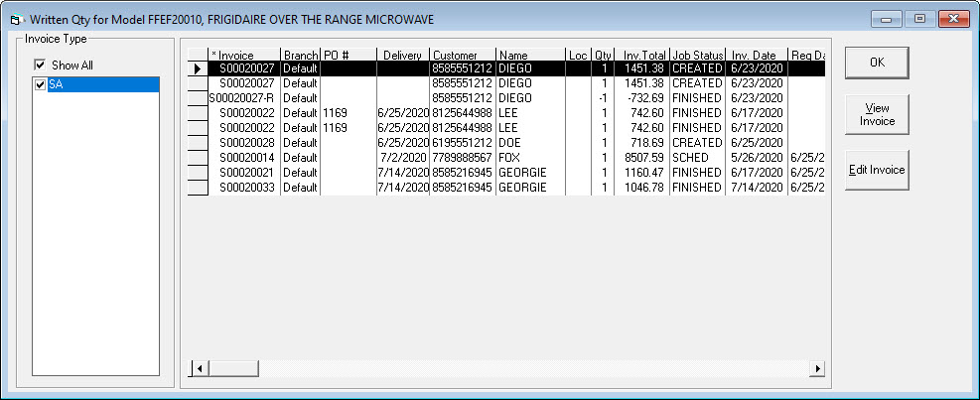The width and height of the screenshot is (980, 400).
Task: Open the View Invoice button
Action: 877,114
